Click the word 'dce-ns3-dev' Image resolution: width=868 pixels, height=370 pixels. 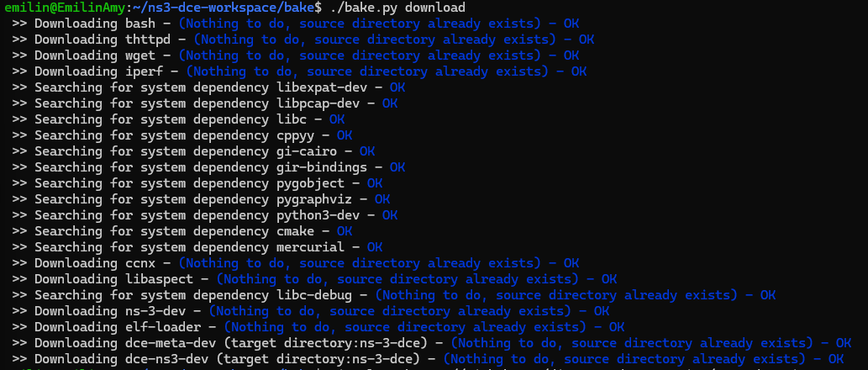click(x=166, y=359)
